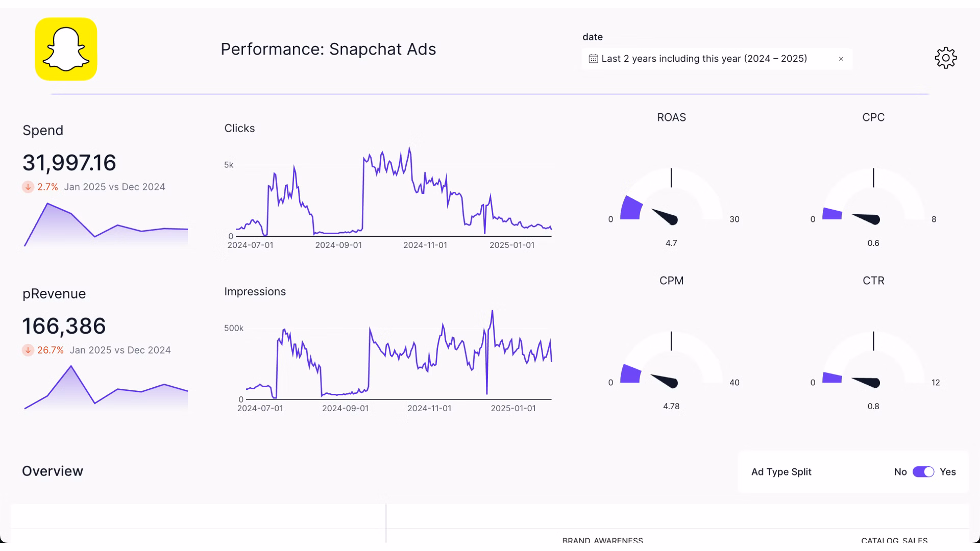
Task: Click the ROAS gauge needle
Action: pos(665,216)
